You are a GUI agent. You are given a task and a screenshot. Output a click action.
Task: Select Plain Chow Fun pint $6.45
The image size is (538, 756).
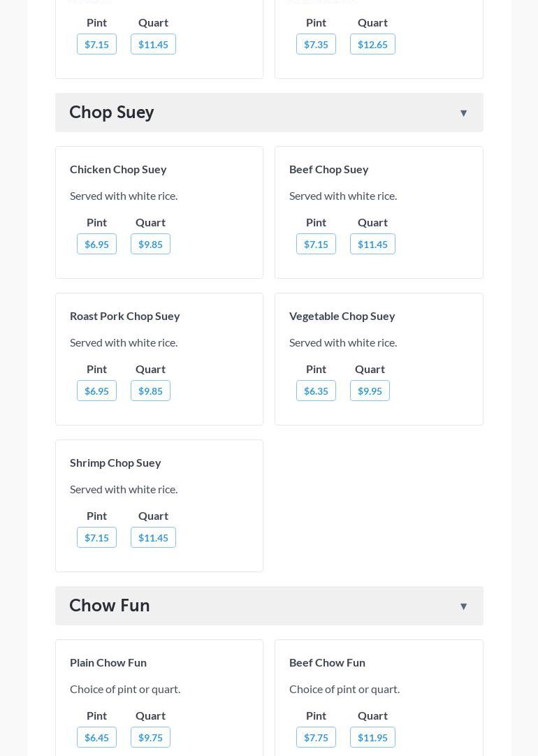[96, 737]
